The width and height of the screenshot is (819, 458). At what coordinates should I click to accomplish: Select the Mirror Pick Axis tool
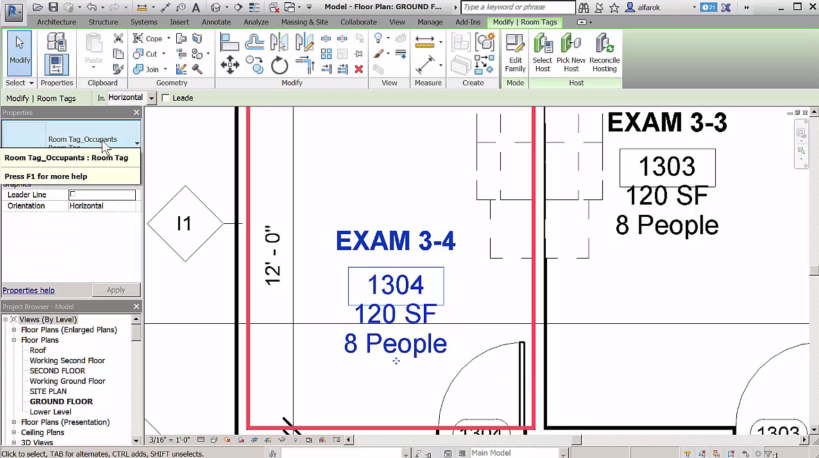point(279,42)
